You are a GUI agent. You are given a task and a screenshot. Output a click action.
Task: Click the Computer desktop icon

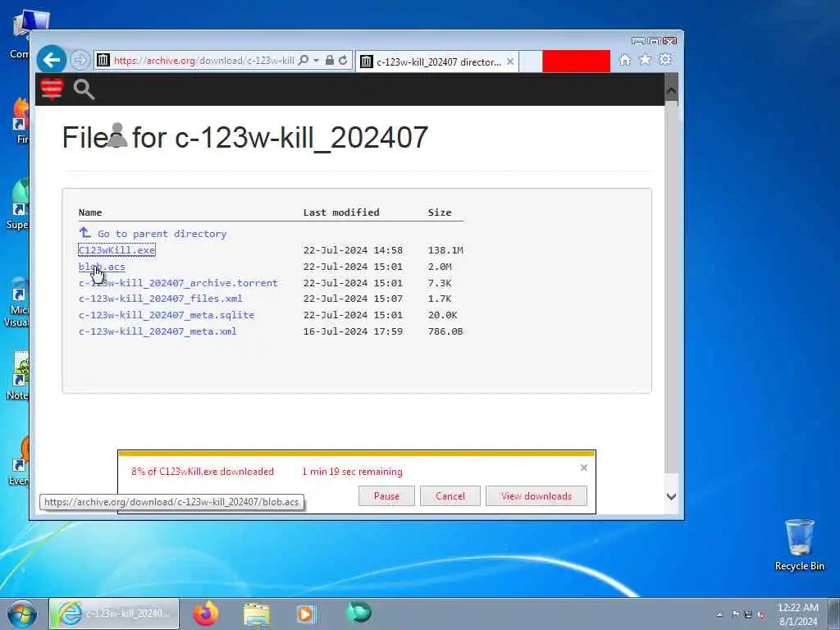click(x=30, y=33)
